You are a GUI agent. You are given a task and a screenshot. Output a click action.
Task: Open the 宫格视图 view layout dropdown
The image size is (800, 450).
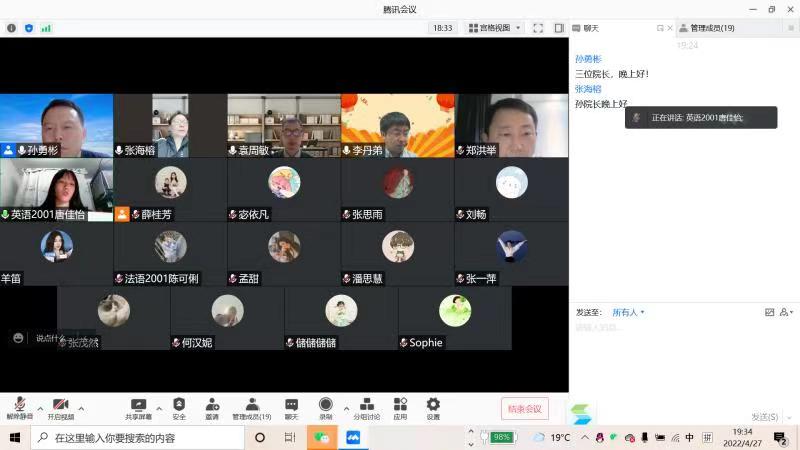[494, 28]
